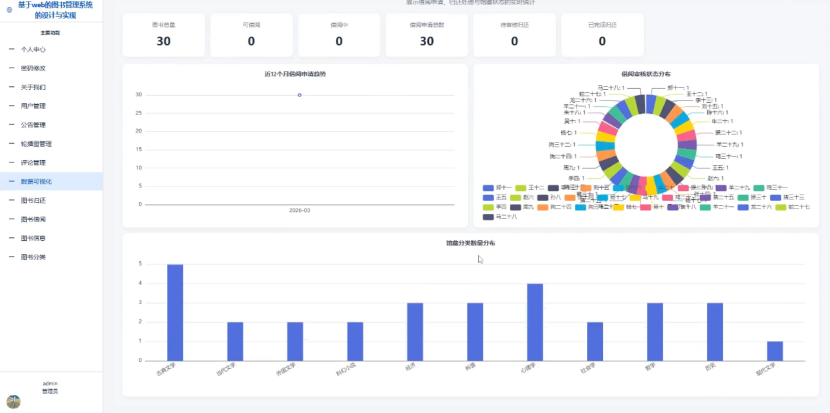
Task: Click the 社会学 bar
Action: (595, 342)
